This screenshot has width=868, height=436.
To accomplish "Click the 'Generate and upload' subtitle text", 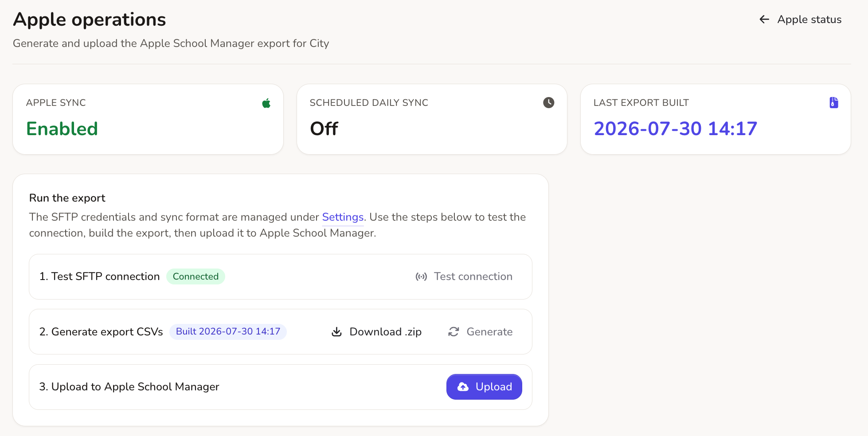I will pyautogui.click(x=171, y=43).
